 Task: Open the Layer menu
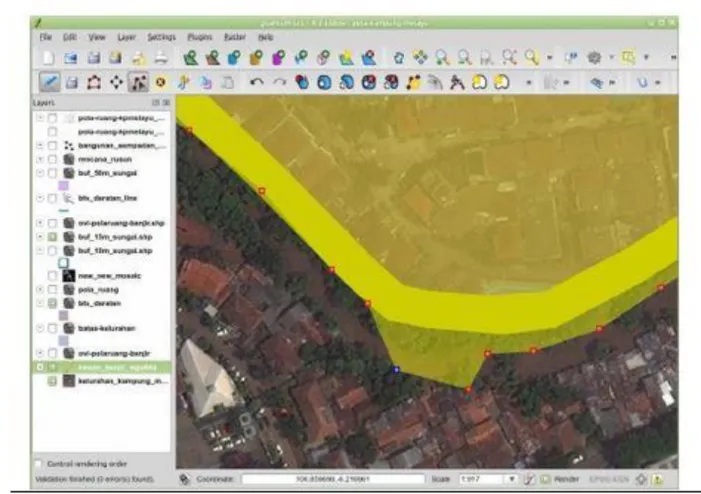(x=127, y=37)
